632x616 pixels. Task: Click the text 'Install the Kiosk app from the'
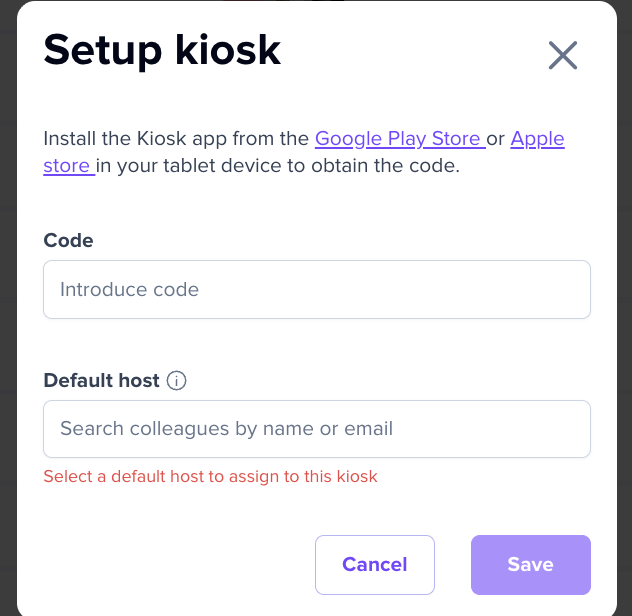[176, 139]
